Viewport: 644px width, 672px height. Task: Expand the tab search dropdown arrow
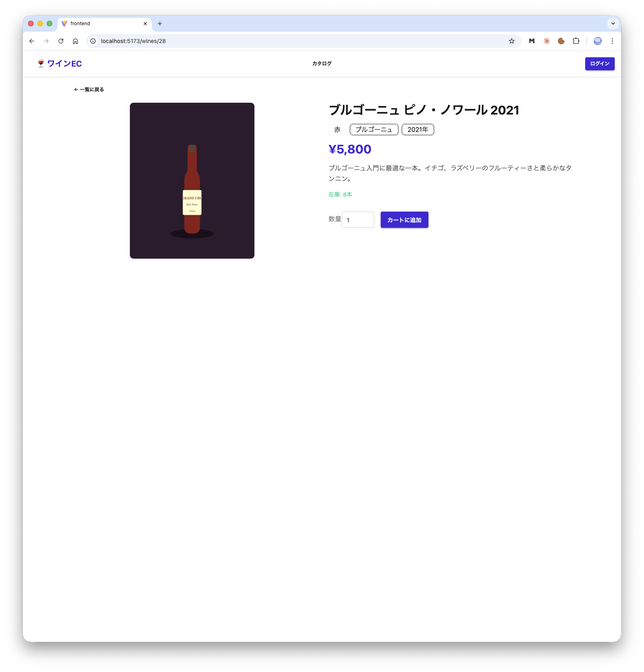point(613,24)
